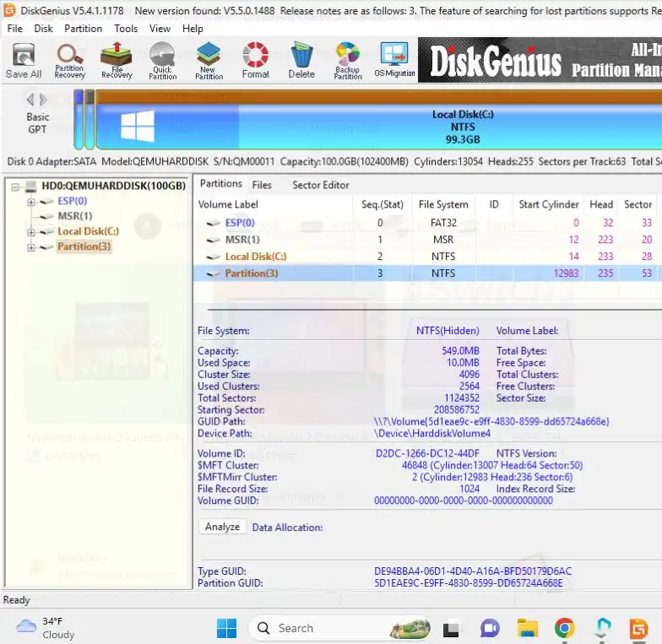Click the Start Cylinder column header
This screenshot has width=662, height=644.
click(548, 204)
